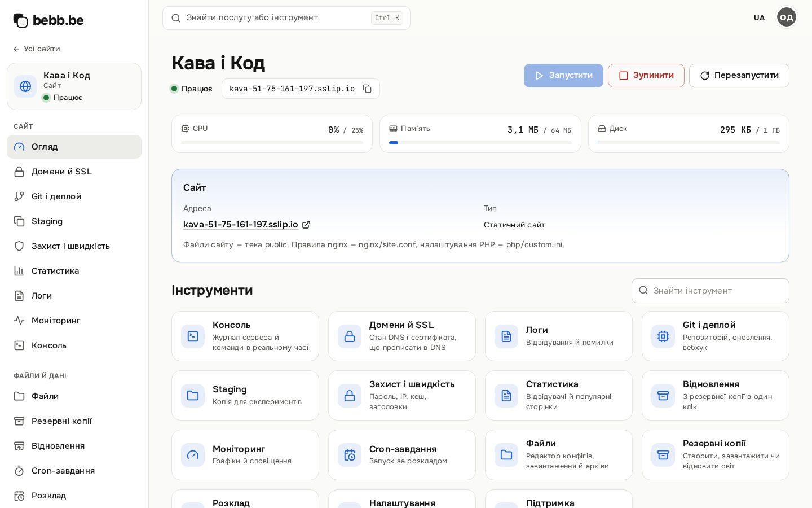Open the Налаштування tool card
812x508 pixels.
click(402, 499)
